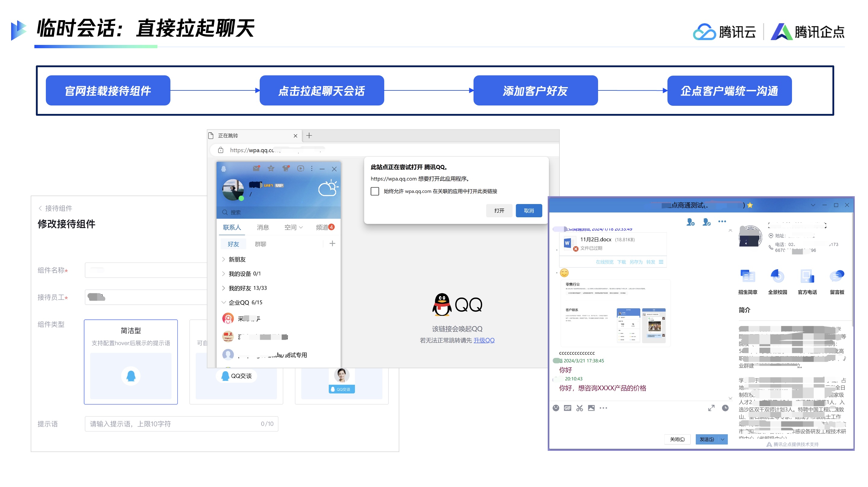Open new browser tab with plus button

pos(309,135)
